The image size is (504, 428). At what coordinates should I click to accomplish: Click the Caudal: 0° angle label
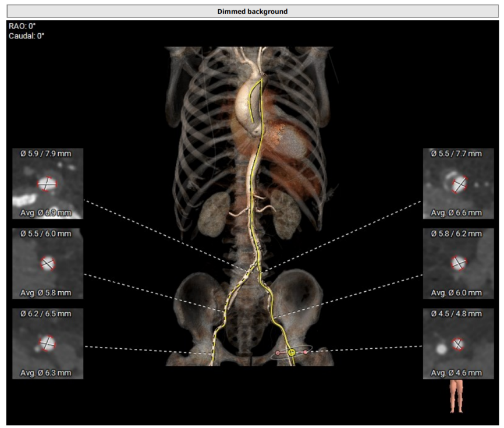tap(26, 36)
